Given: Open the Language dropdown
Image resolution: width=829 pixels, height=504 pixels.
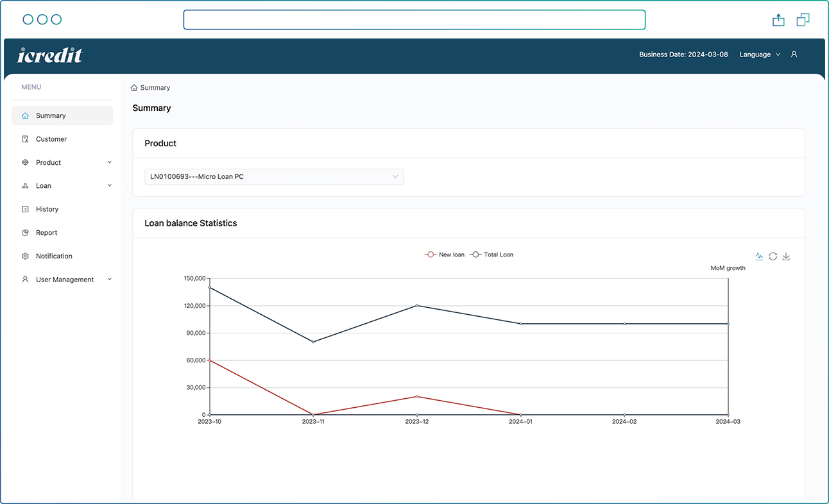Looking at the screenshot, I should point(760,55).
